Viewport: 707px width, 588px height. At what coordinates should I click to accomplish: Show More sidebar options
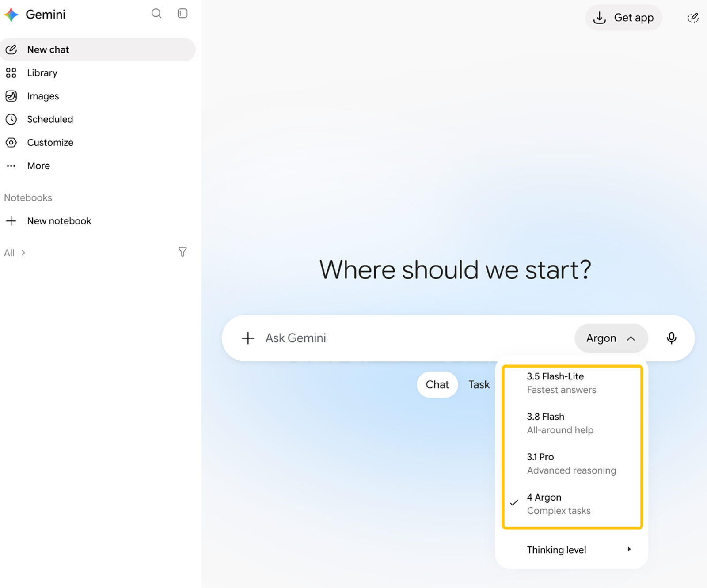coord(98,166)
